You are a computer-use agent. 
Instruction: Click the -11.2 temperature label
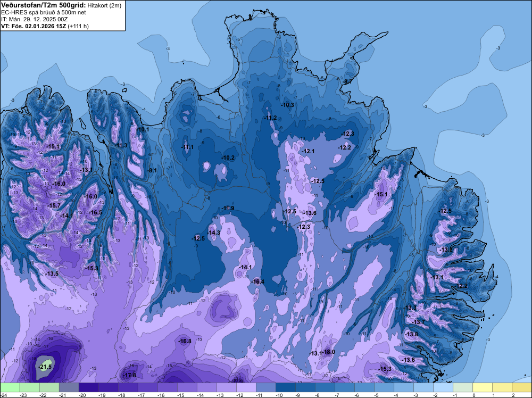pos(270,118)
